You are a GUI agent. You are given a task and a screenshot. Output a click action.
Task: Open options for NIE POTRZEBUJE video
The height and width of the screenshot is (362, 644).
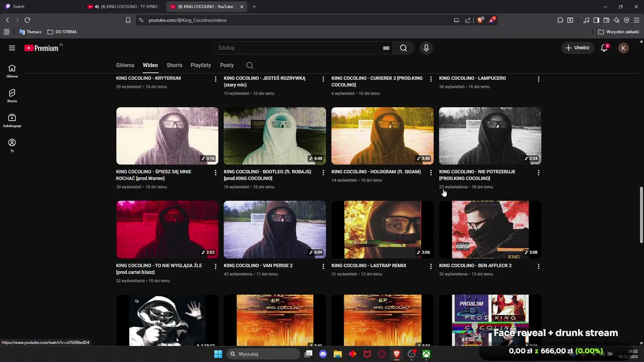click(x=538, y=172)
